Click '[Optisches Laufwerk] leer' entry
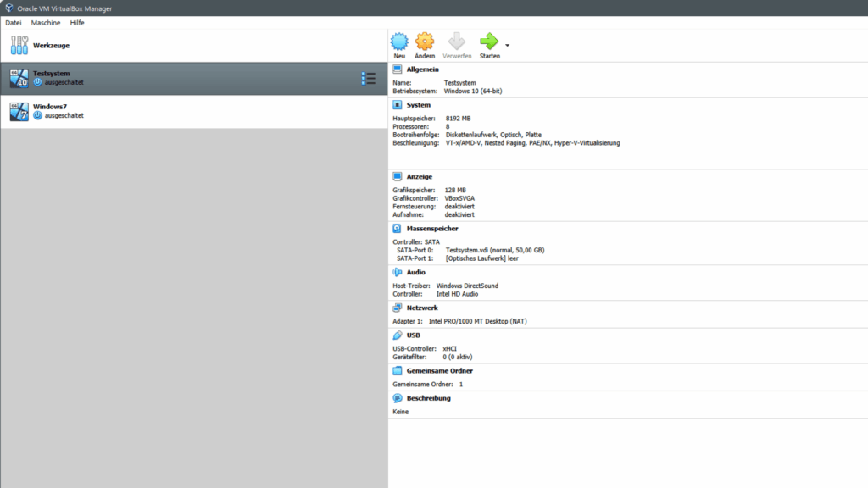Viewport: 868px width, 488px height. [x=481, y=258]
